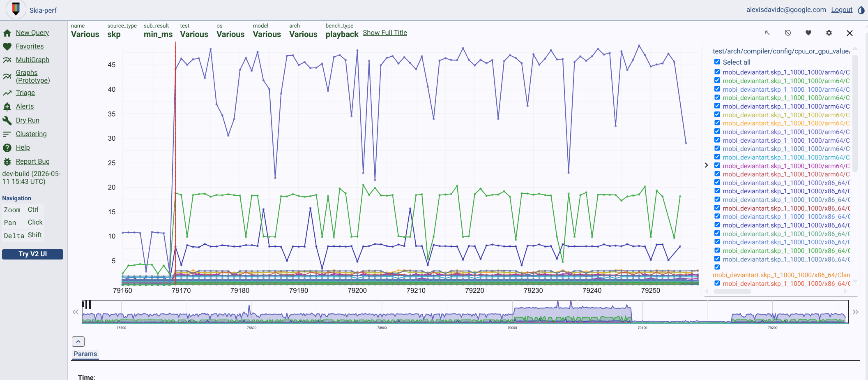
Task: Click the heart icon beside Favorites in sidebar
Action: click(x=7, y=46)
